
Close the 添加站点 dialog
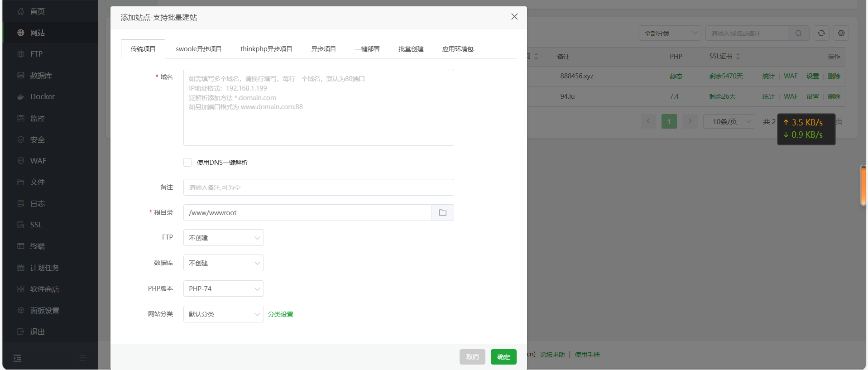pyautogui.click(x=514, y=17)
